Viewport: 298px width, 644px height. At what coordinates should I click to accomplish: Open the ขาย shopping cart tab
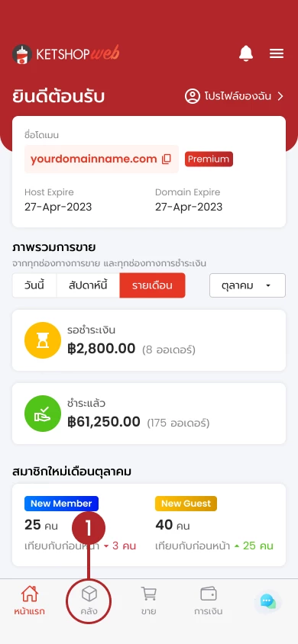148,601
